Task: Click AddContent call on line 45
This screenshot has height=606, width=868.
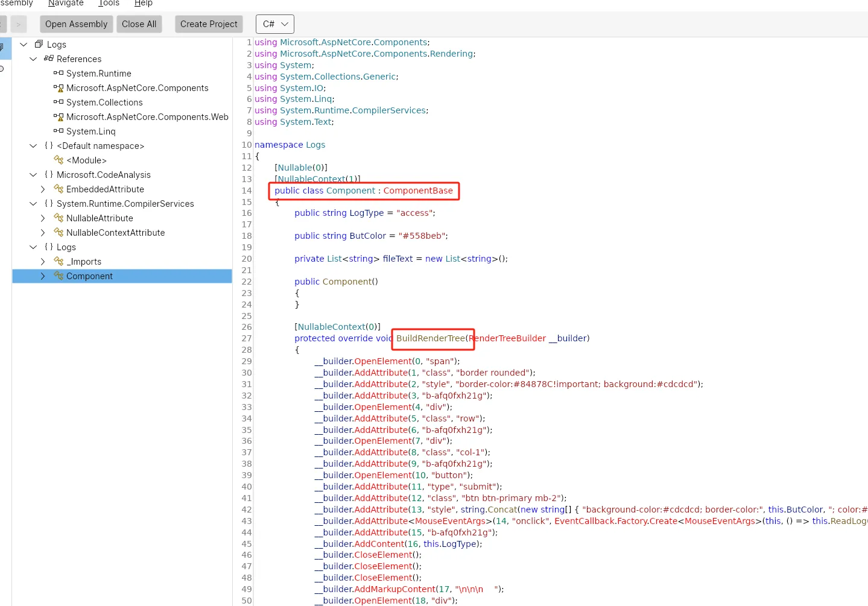Action: 379,544
